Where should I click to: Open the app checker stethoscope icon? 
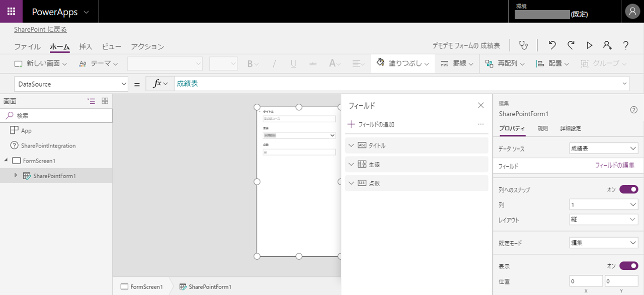pyautogui.click(x=524, y=45)
